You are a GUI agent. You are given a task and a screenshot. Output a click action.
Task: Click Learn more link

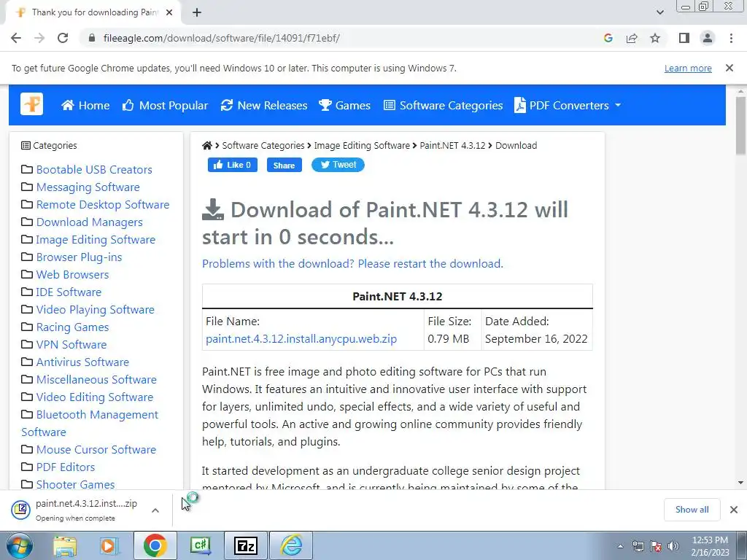coord(688,68)
